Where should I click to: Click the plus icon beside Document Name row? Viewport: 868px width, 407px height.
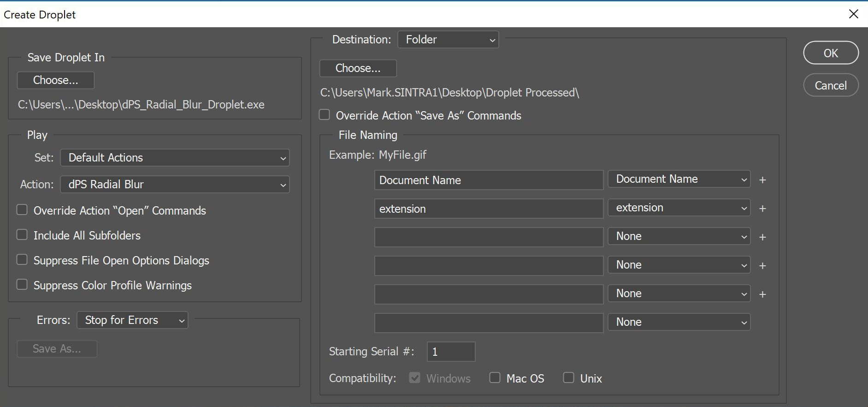[762, 180]
